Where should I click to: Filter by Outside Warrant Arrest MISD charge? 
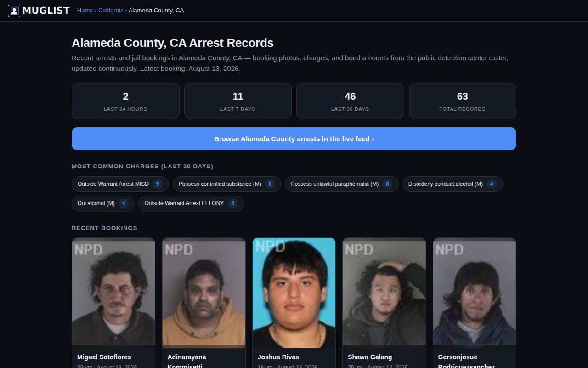point(120,184)
